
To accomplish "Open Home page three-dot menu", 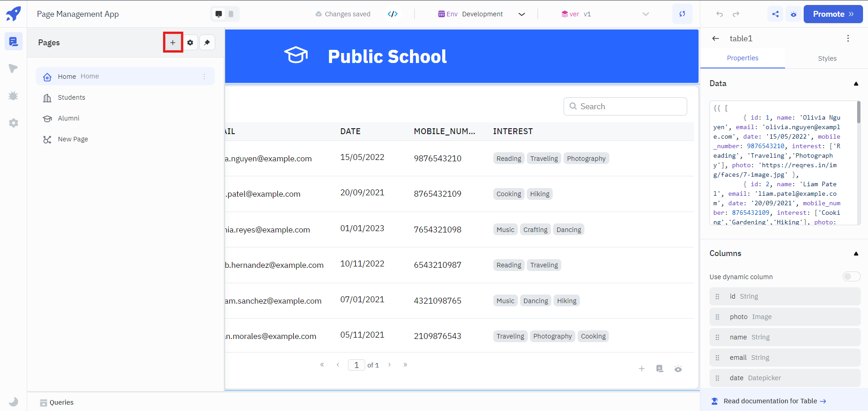I will [204, 77].
